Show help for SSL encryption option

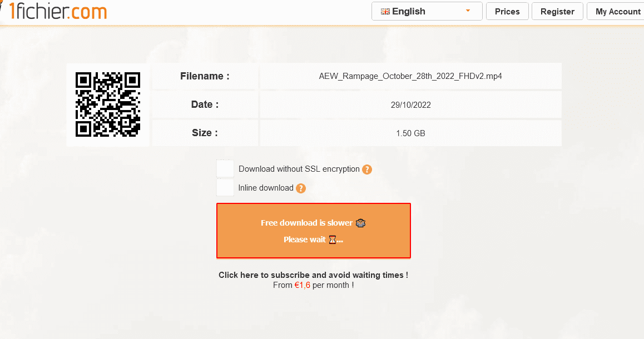coord(366,169)
